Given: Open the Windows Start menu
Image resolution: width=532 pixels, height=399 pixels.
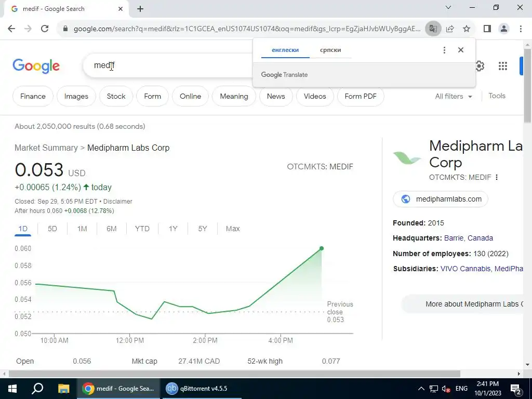Looking at the screenshot, I should pyautogui.click(x=12, y=389).
